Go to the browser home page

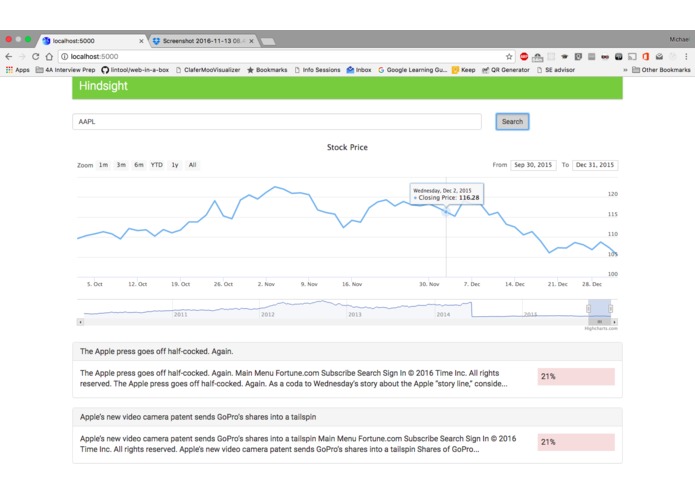49,56
